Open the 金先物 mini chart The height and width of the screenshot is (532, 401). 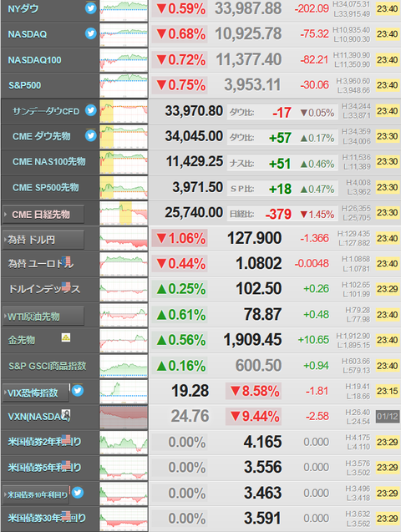pyautogui.click(x=124, y=341)
